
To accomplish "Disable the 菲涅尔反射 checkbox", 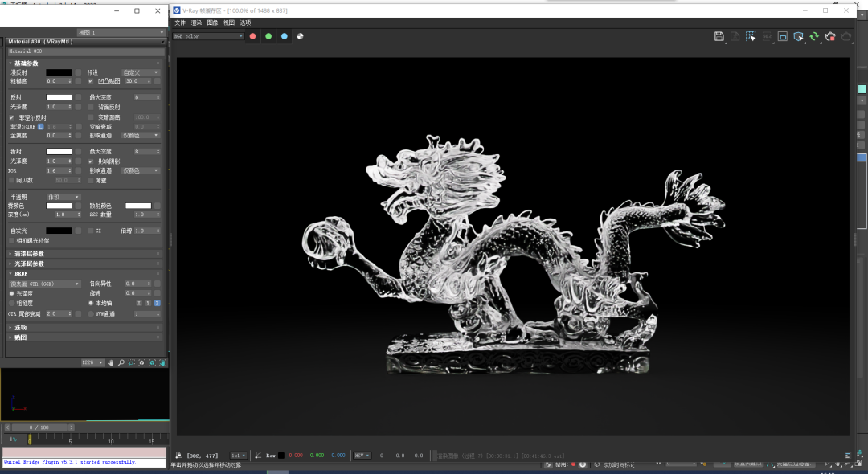I will 11,117.
